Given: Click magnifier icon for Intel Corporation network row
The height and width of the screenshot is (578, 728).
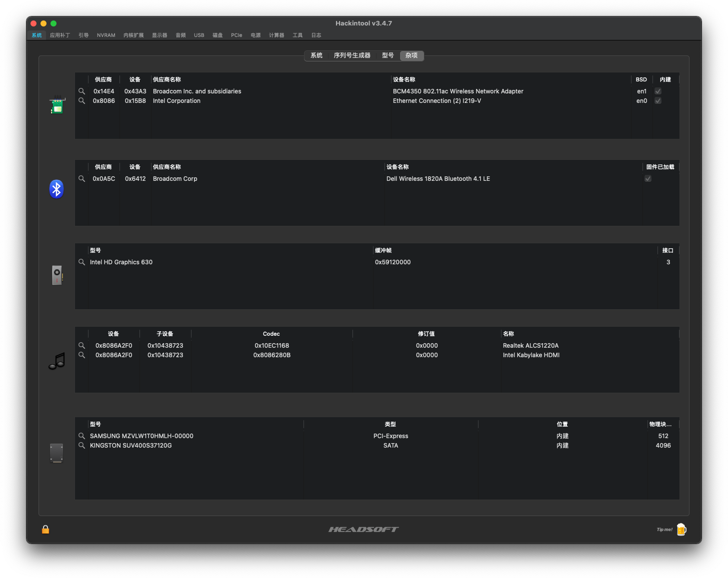Looking at the screenshot, I should pos(81,101).
